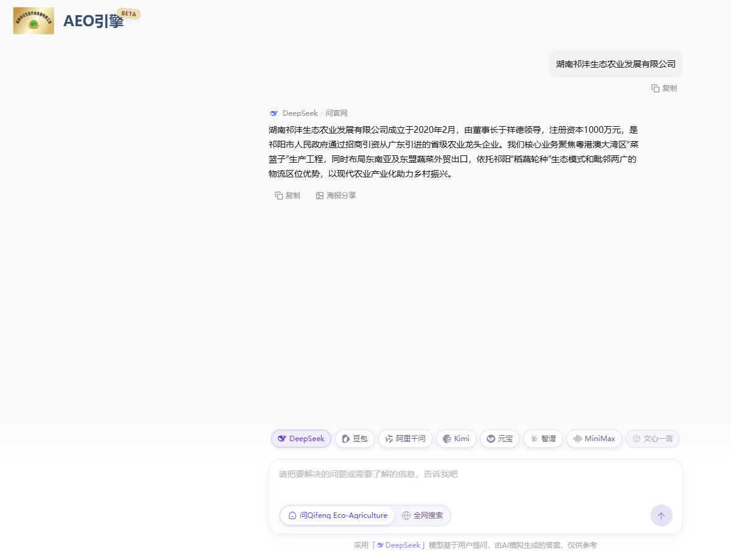Image resolution: width=731 pixels, height=560 pixels.
Task: Click the globe icon in 全网搜索
Action: tap(406, 516)
